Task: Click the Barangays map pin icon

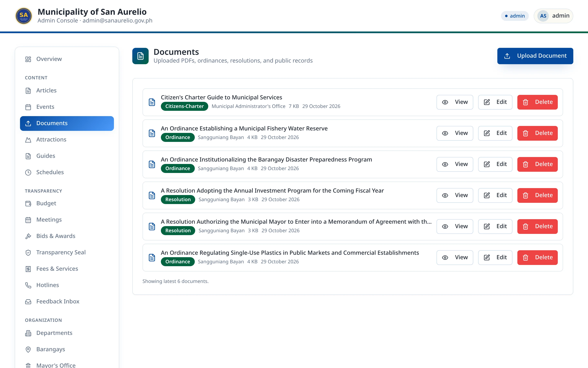Action: (28, 349)
